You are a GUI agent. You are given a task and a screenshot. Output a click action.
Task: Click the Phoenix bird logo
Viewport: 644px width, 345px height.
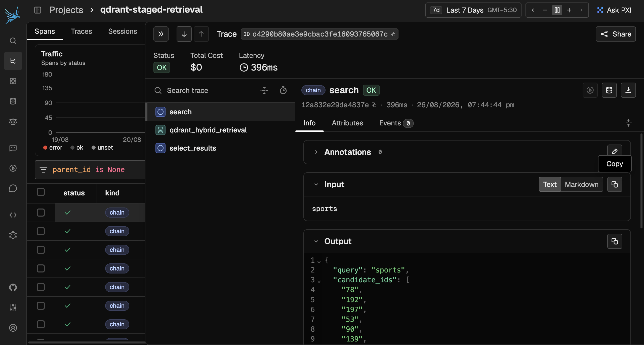click(x=13, y=15)
